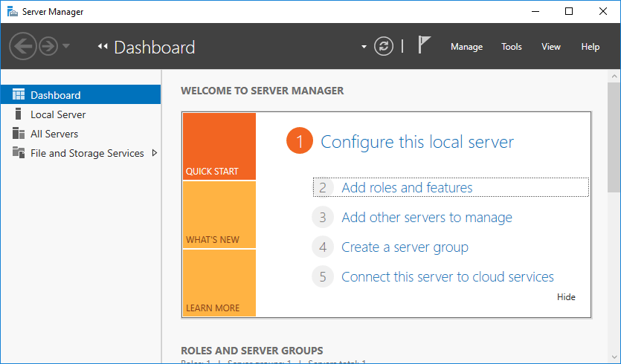This screenshot has height=364, width=621.
Task: Click the back navigation arrow
Action: (x=23, y=46)
